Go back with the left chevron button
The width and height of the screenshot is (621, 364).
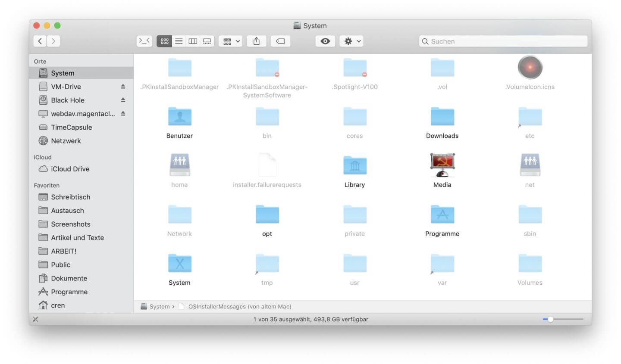pos(40,41)
